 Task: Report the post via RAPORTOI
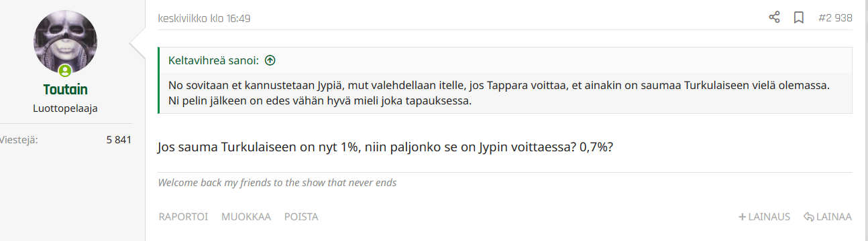[183, 217]
